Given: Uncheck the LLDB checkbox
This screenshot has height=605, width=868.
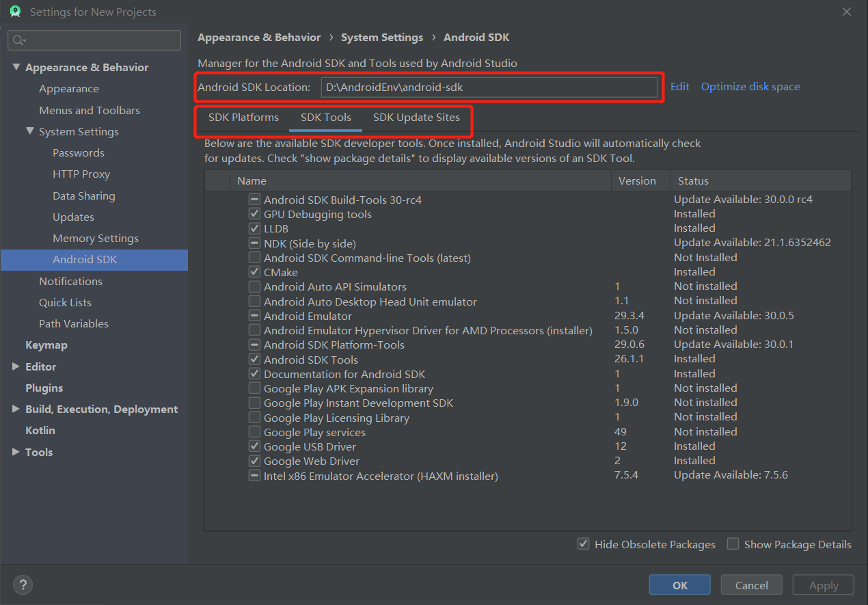Looking at the screenshot, I should click(254, 228).
